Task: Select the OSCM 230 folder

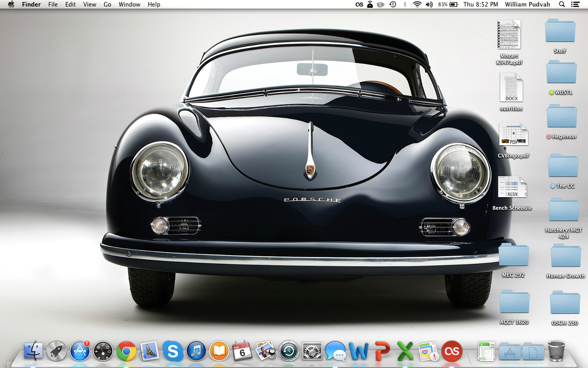Action: click(x=565, y=303)
